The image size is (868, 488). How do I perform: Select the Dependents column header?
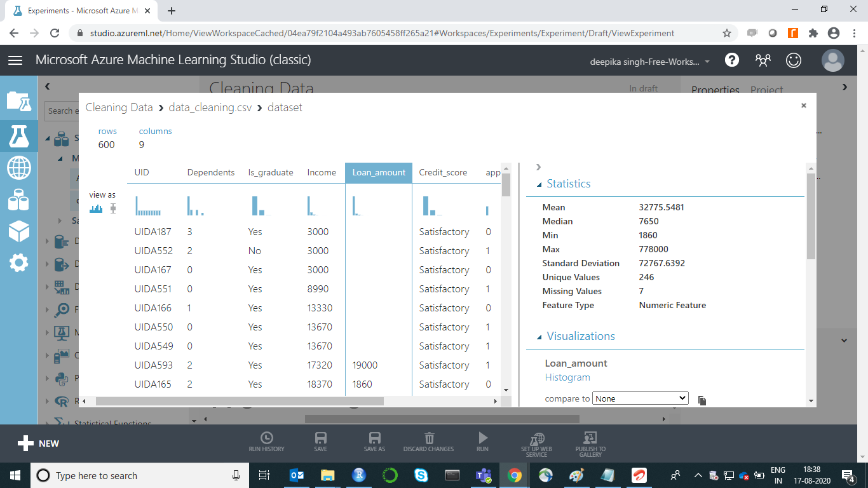tap(211, 172)
